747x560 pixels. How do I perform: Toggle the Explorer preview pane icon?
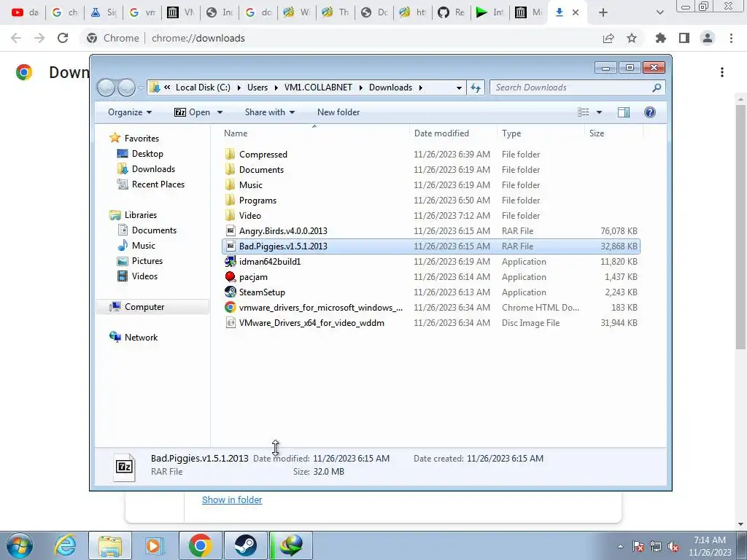tap(623, 112)
